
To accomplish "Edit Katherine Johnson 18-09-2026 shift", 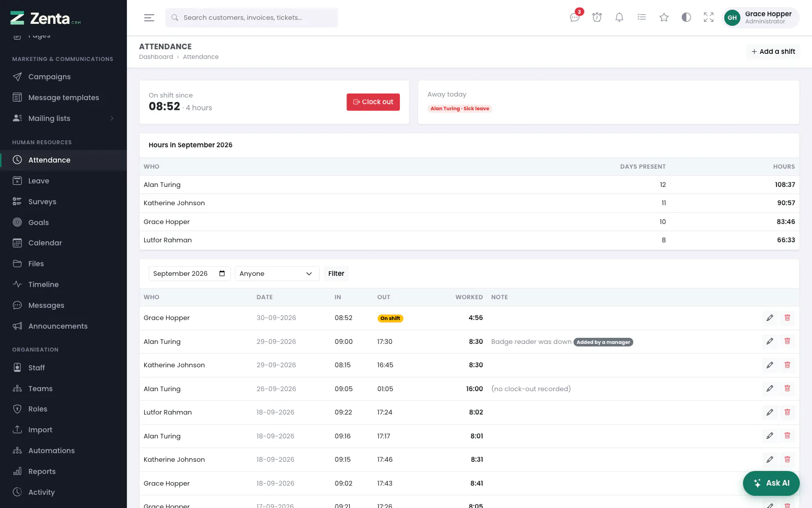I will [x=770, y=460].
